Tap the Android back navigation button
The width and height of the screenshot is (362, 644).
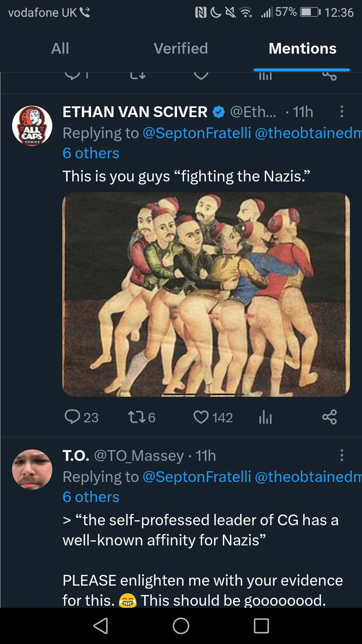[x=101, y=626]
